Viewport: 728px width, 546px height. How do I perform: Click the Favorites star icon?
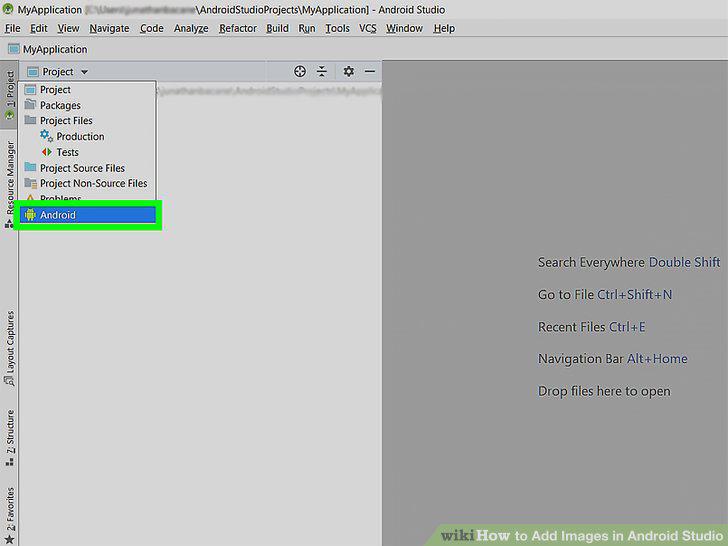(x=9, y=539)
